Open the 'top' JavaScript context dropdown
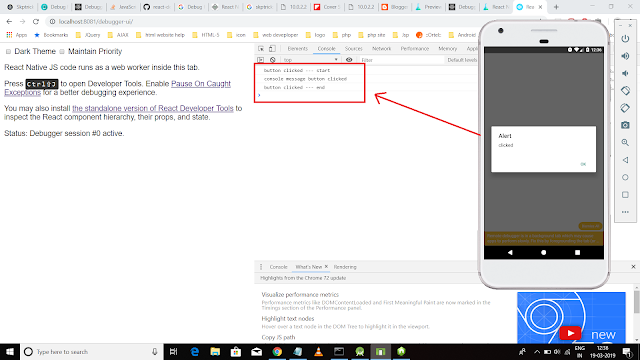640x360 pixels. pos(310,60)
